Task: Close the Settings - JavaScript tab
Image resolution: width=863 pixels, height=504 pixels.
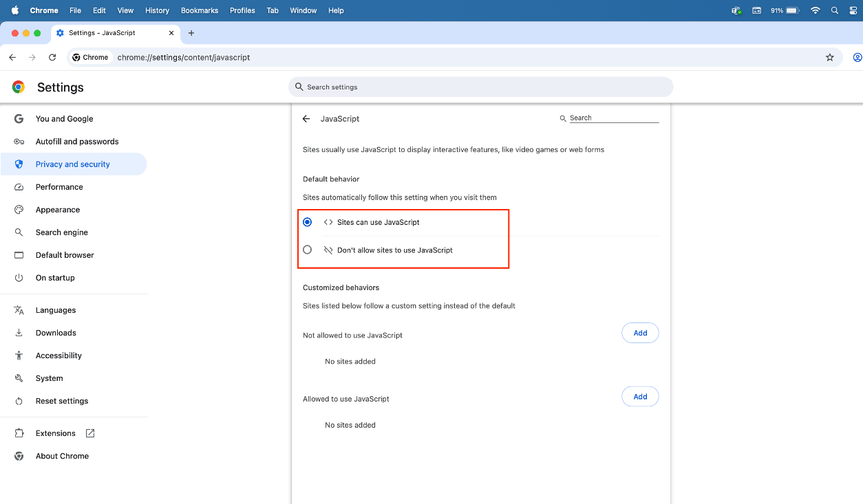Action: tap(171, 33)
